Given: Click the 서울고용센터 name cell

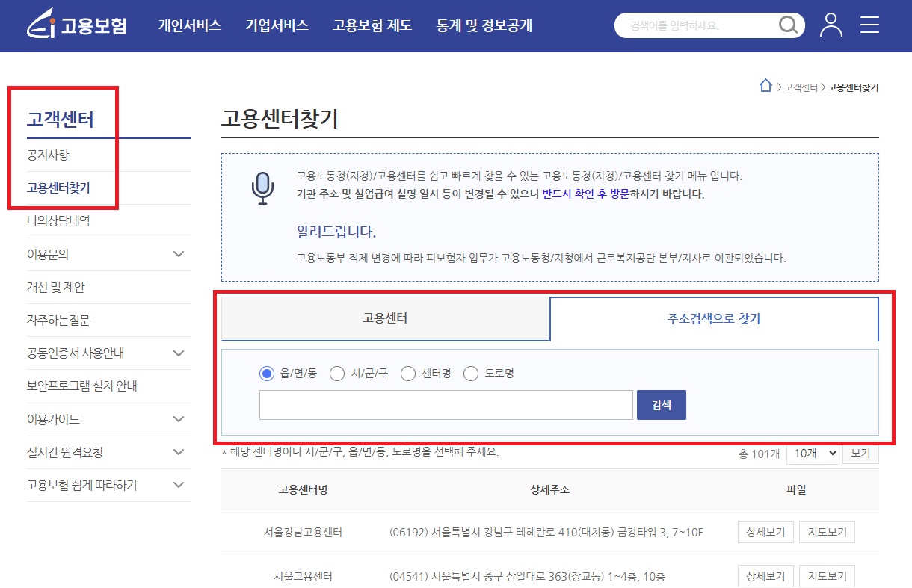Looking at the screenshot, I should click(303, 576).
